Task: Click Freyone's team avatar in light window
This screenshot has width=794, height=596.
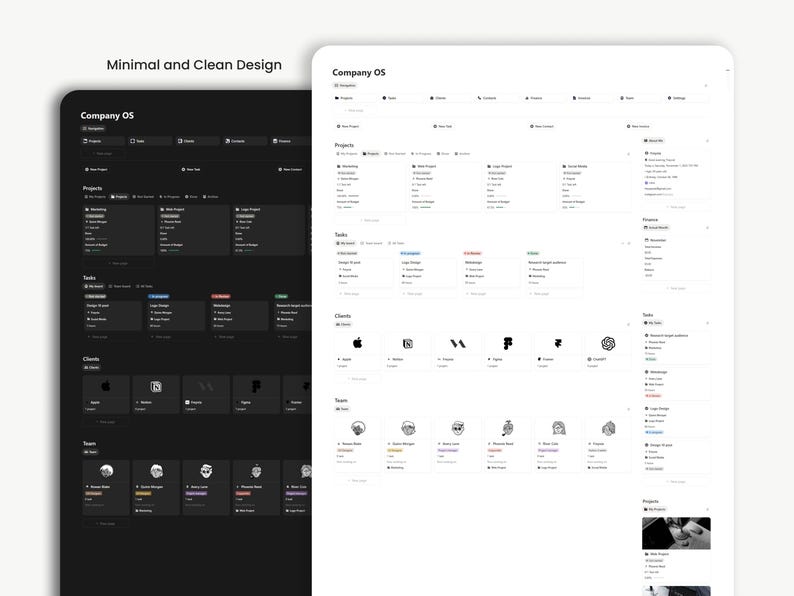Action: (608, 428)
